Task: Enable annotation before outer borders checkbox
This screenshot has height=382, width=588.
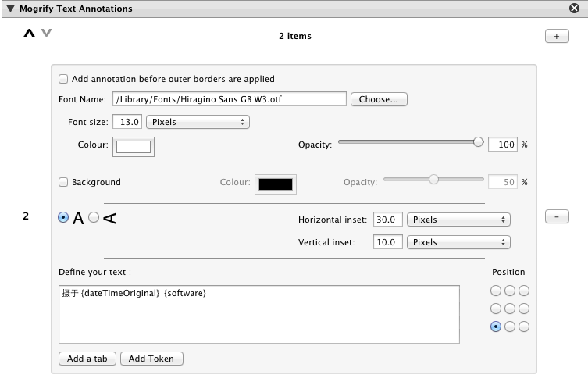Action: click(63, 79)
